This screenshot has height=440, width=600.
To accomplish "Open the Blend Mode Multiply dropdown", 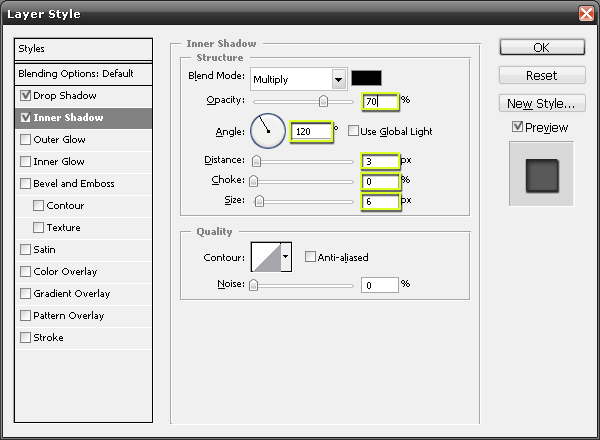I will click(298, 79).
